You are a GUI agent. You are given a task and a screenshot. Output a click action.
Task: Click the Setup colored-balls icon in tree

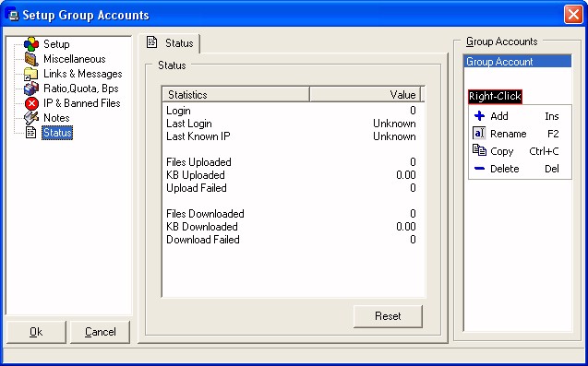click(x=31, y=44)
